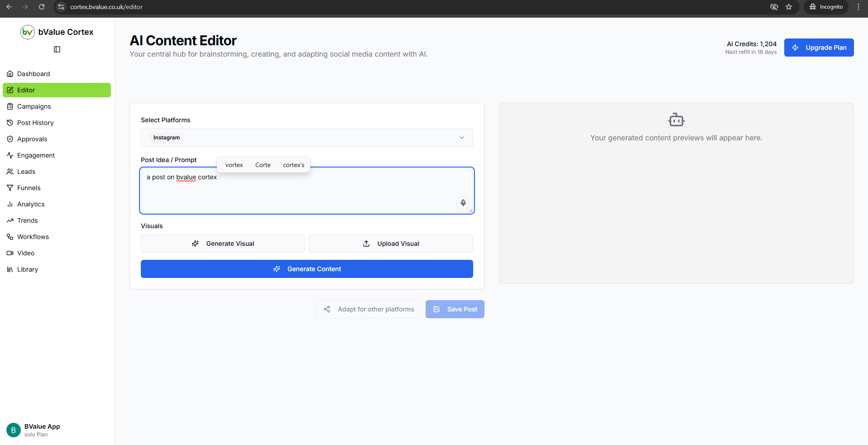Screen dimensions: 868x445
Task: Activate the microphone icon in the prompt box
Action: [x=463, y=202]
